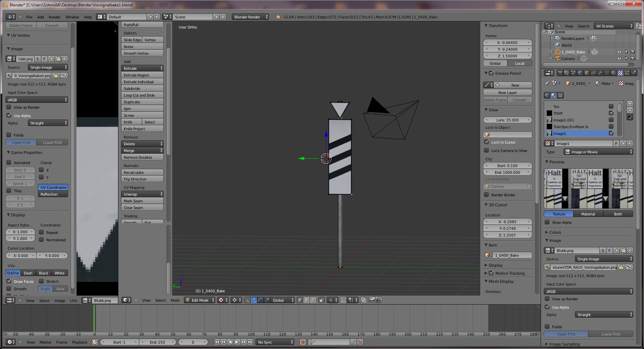Open the World properties globe tab
Image resolution: width=644 pixels, height=349 pixels.
click(x=580, y=73)
